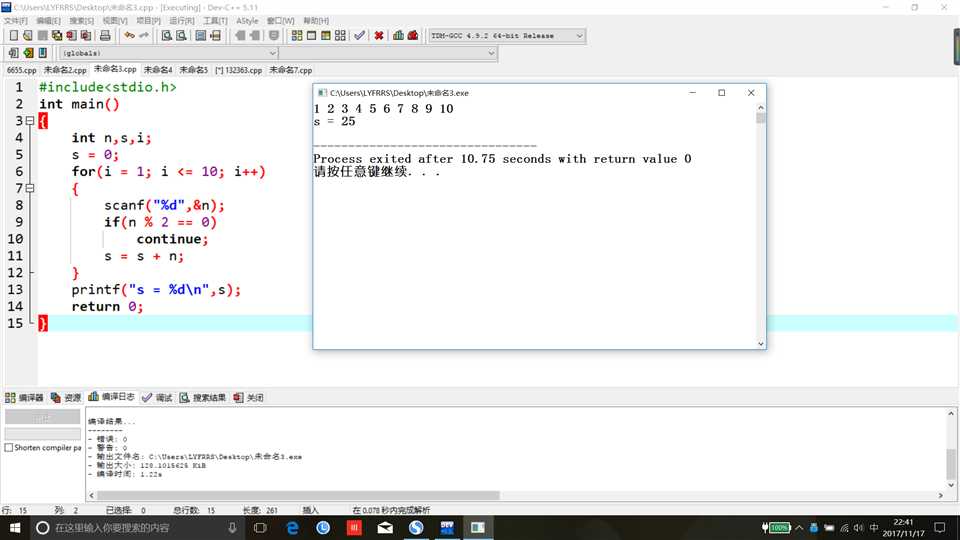960x540 pixels.
Task: Open the 工具[T] menu
Action: tap(215, 21)
